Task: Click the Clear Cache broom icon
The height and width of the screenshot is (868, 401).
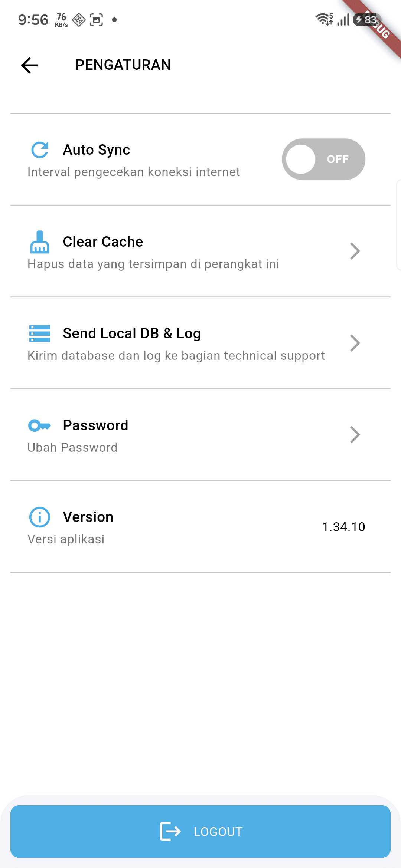Action: tap(40, 242)
